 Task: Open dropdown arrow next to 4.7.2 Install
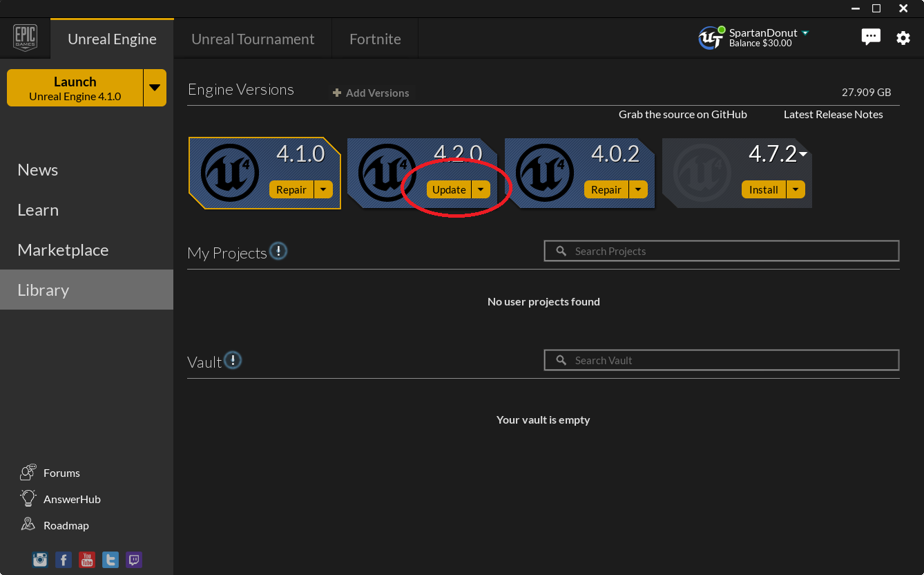(796, 189)
